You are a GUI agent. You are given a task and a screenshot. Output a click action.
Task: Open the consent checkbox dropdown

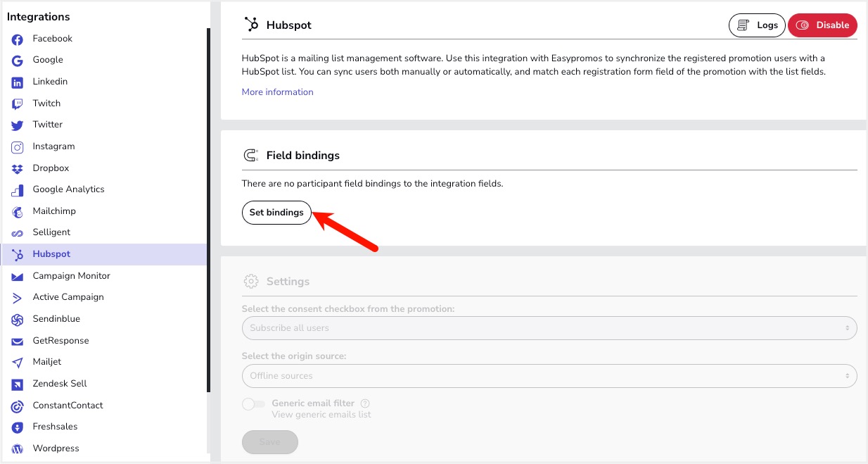pyautogui.click(x=549, y=327)
